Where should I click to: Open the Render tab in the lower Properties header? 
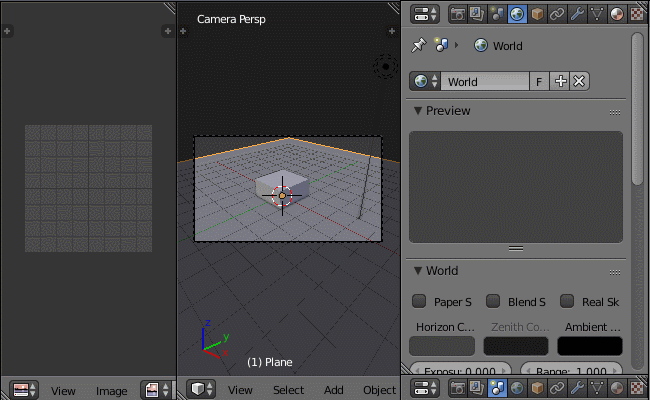(458, 388)
